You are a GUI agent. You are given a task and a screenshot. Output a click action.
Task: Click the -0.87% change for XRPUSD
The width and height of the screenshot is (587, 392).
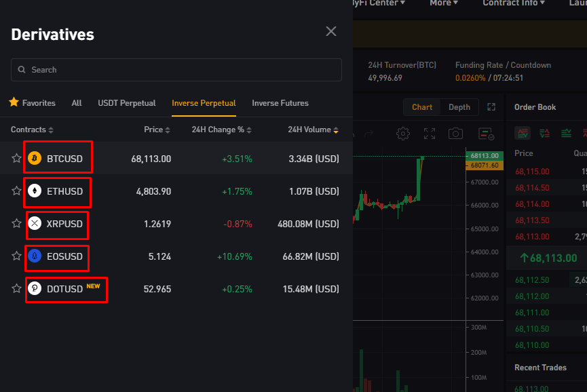(238, 224)
